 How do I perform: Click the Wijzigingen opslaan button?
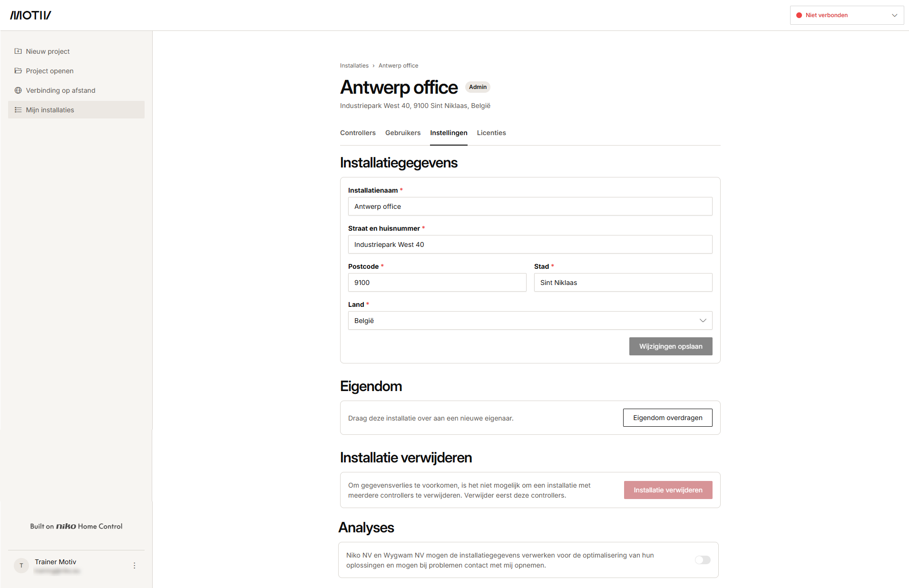671,346
